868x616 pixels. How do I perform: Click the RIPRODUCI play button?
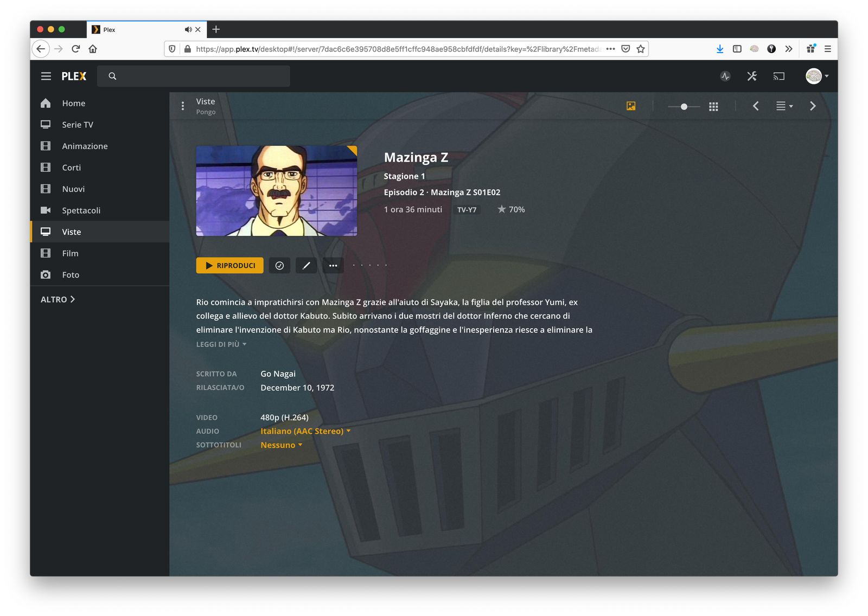point(230,266)
